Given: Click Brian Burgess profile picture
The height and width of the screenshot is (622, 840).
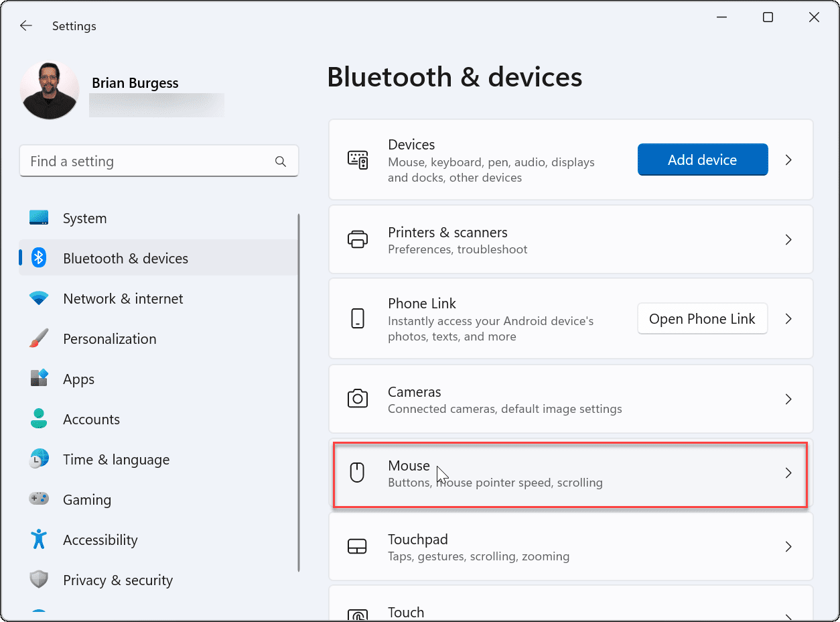Looking at the screenshot, I should pos(49,89).
